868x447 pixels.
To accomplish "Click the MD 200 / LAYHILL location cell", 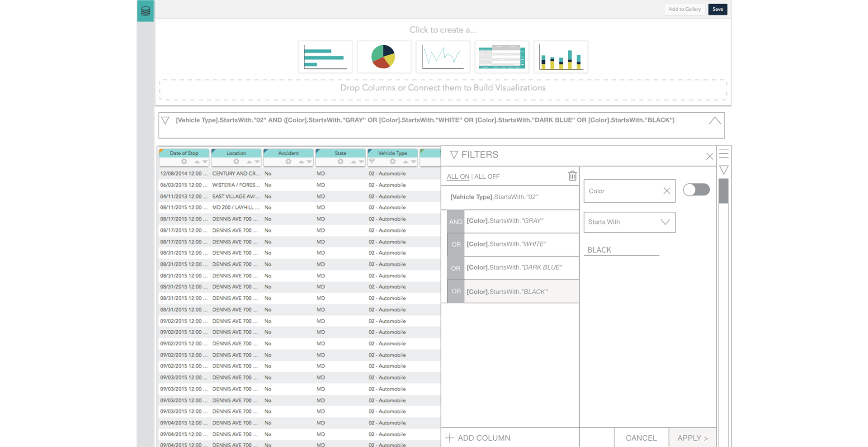I will [236, 208].
